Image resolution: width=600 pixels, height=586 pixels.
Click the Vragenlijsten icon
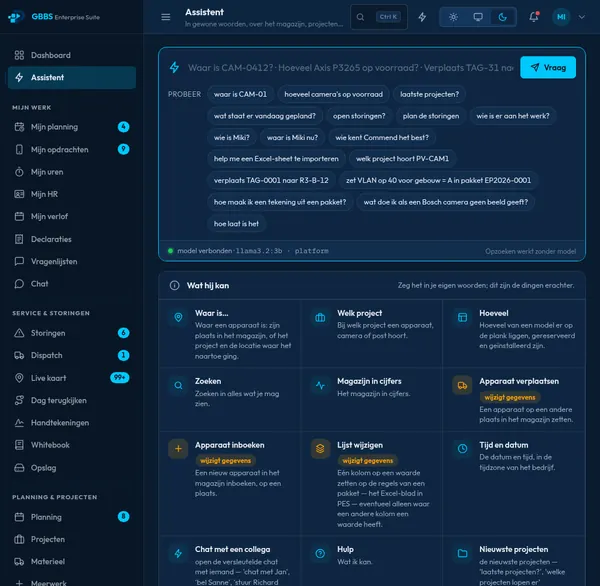point(19,261)
